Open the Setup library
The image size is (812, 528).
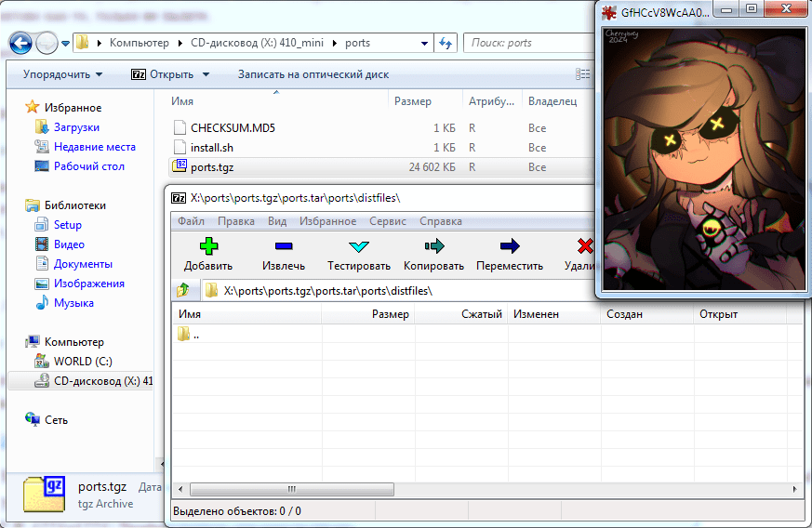pyautogui.click(x=67, y=225)
